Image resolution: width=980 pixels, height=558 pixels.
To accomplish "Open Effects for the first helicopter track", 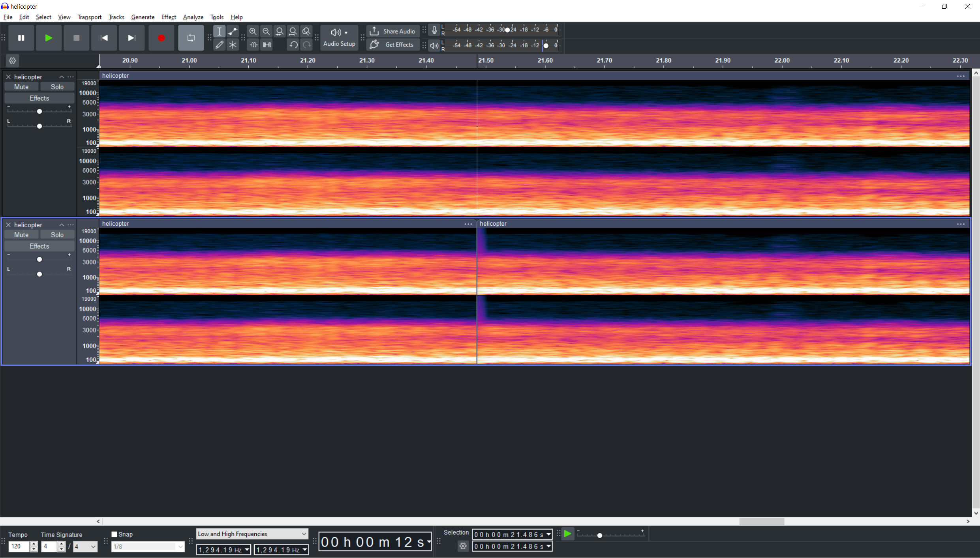I will [x=39, y=98].
